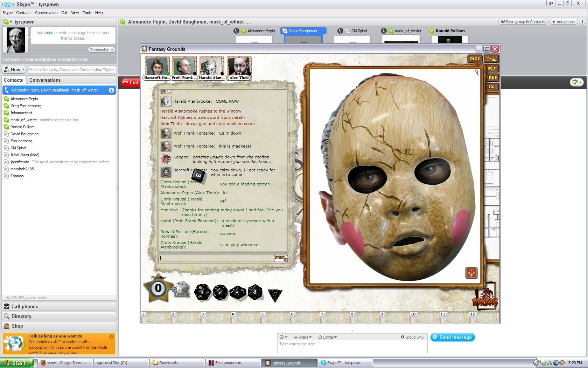Click the Type a message here field
The width and height of the screenshot is (588, 368).
(x=352, y=347)
